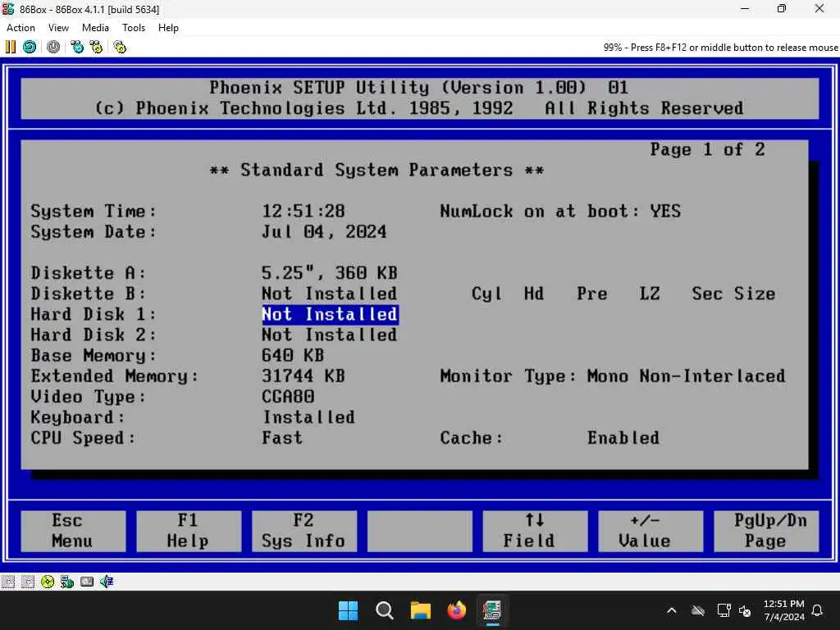Click the sound speaker status icon
This screenshot has height=630, width=840.
coord(107,582)
